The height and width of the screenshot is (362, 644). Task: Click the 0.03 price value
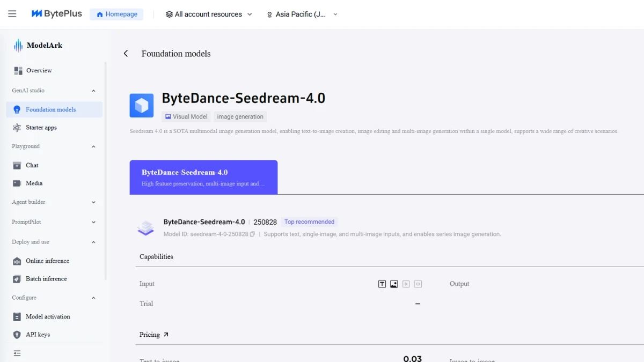tap(413, 358)
